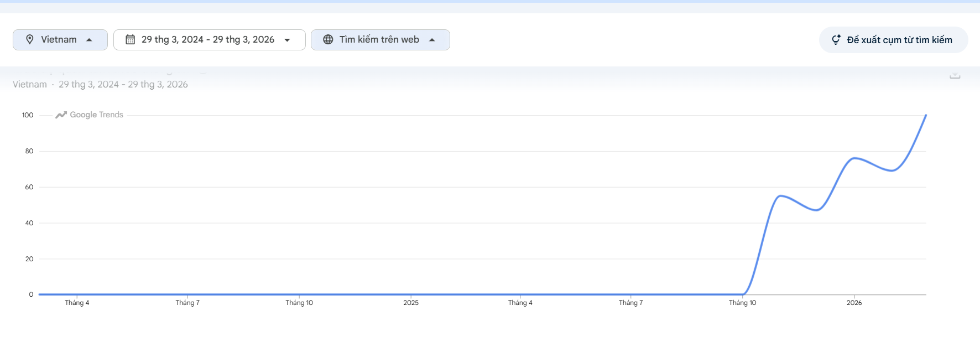
Task: Select the line's crest above the 2026 label
Action: point(854,158)
